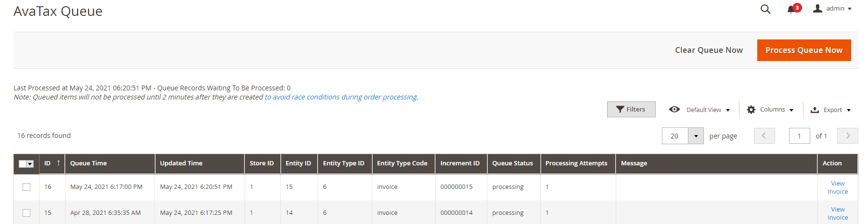Sort by the Queue Time column header
Screen dimensions: 868x224
89,163
